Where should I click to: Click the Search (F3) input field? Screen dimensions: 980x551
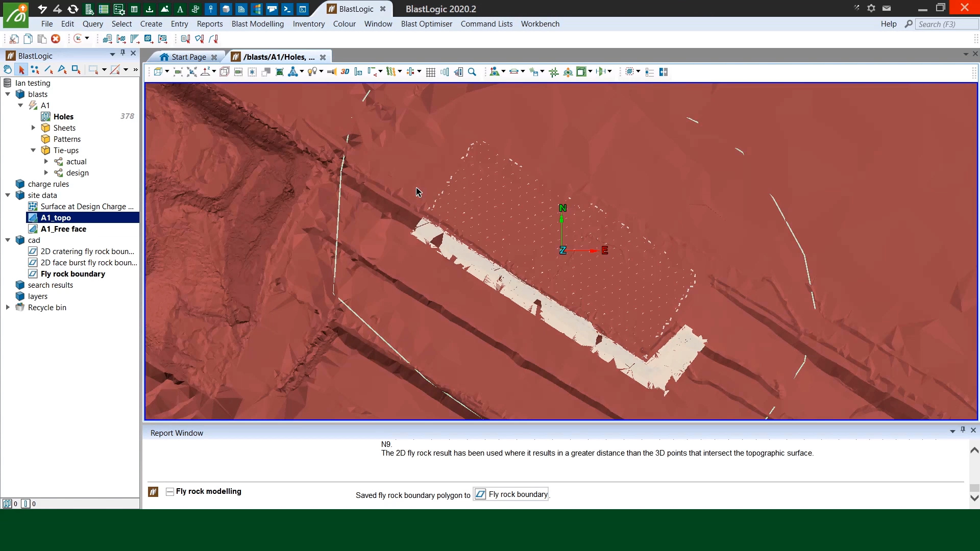pyautogui.click(x=946, y=24)
